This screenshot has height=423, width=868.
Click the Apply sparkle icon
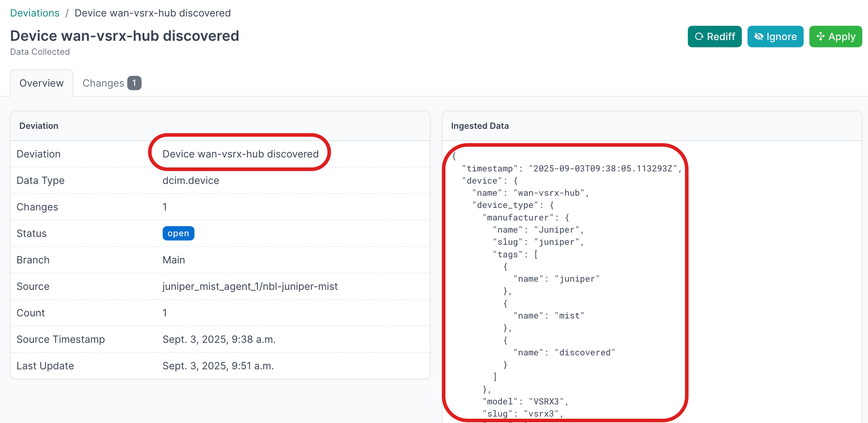pos(820,37)
